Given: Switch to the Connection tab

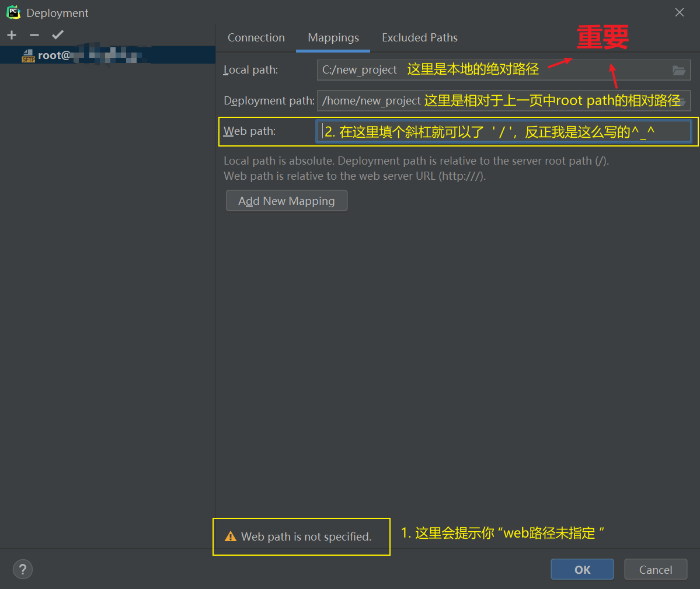Looking at the screenshot, I should (x=256, y=38).
